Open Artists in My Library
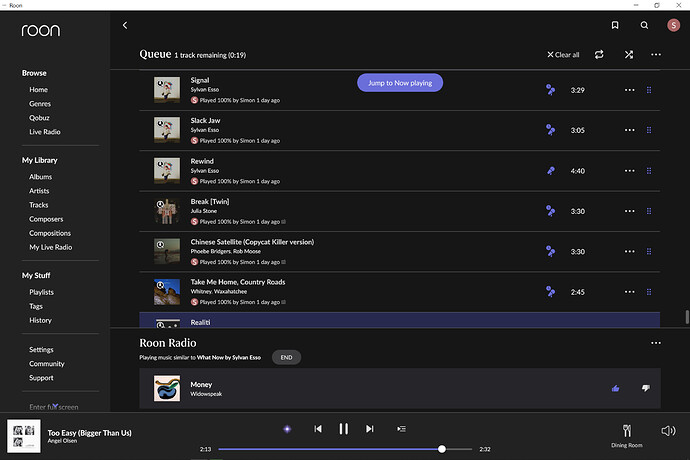 pyautogui.click(x=39, y=191)
